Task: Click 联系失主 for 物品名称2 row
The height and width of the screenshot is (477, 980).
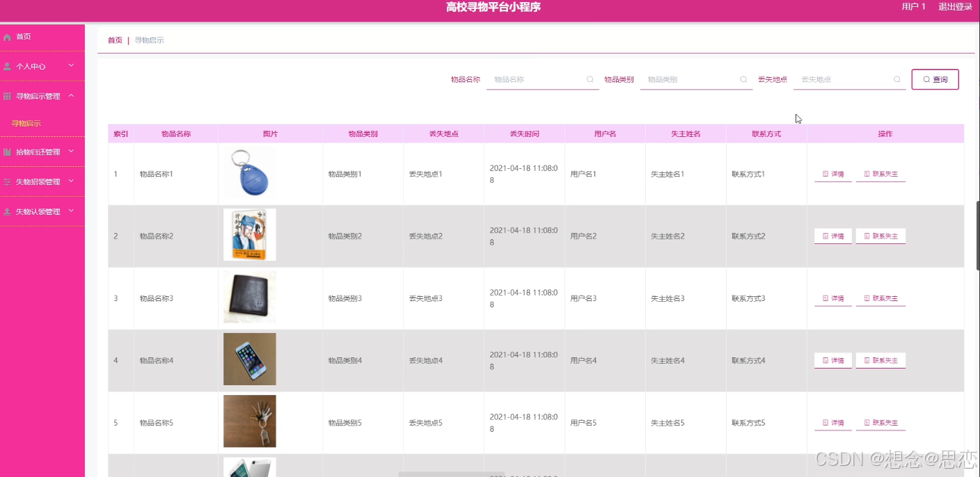Action: coord(880,236)
